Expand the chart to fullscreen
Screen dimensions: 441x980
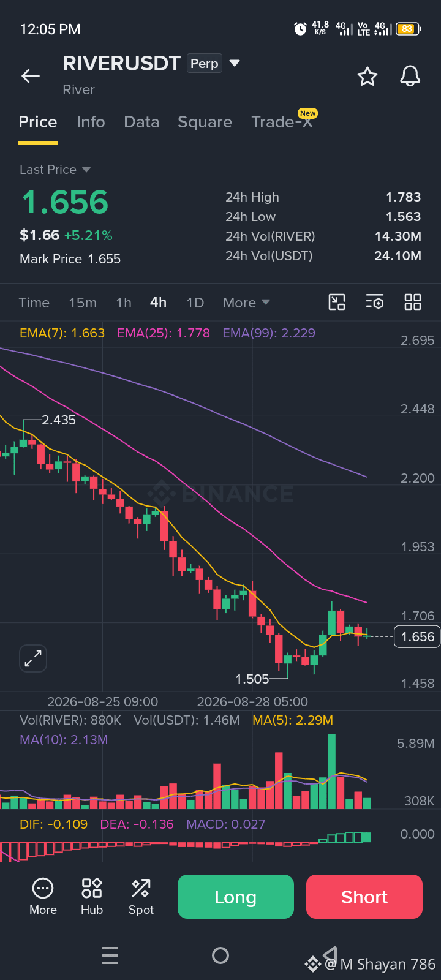pos(33,658)
